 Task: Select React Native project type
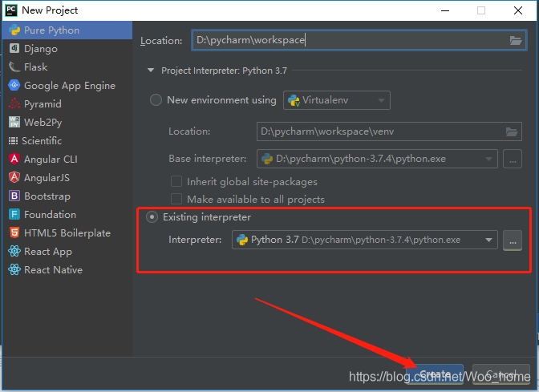pos(67,269)
